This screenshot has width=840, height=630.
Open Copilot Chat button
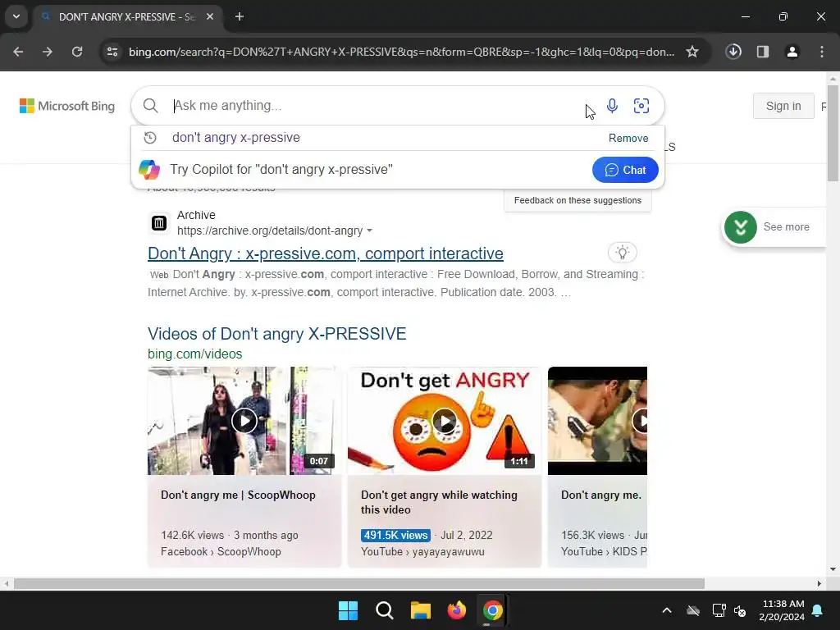(625, 170)
